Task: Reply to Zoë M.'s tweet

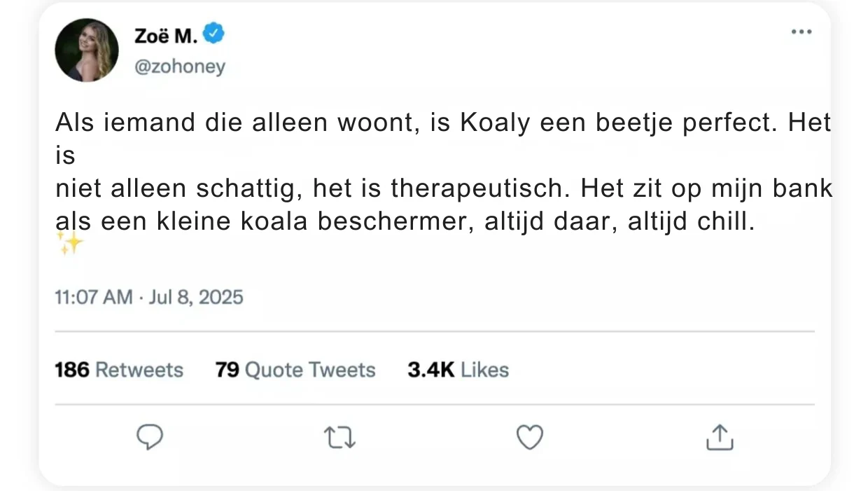Action: pyautogui.click(x=149, y=437)
